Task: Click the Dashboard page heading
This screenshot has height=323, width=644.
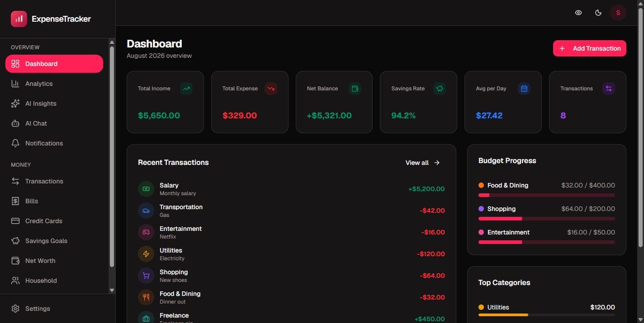Action: click(154, 44)
